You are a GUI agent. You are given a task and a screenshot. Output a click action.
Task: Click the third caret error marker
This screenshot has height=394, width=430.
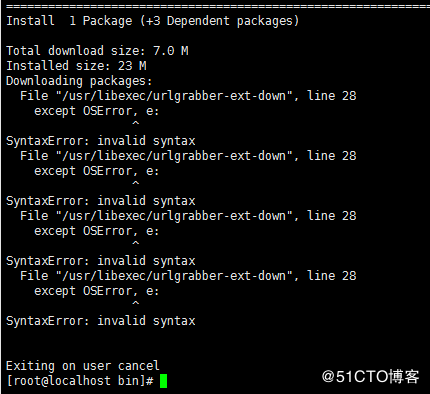(x=135, y=243)
